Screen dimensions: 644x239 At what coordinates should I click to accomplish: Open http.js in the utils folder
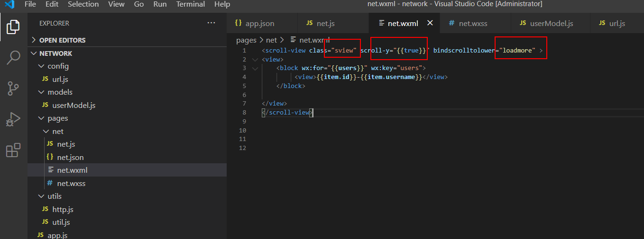coord(127,209)
